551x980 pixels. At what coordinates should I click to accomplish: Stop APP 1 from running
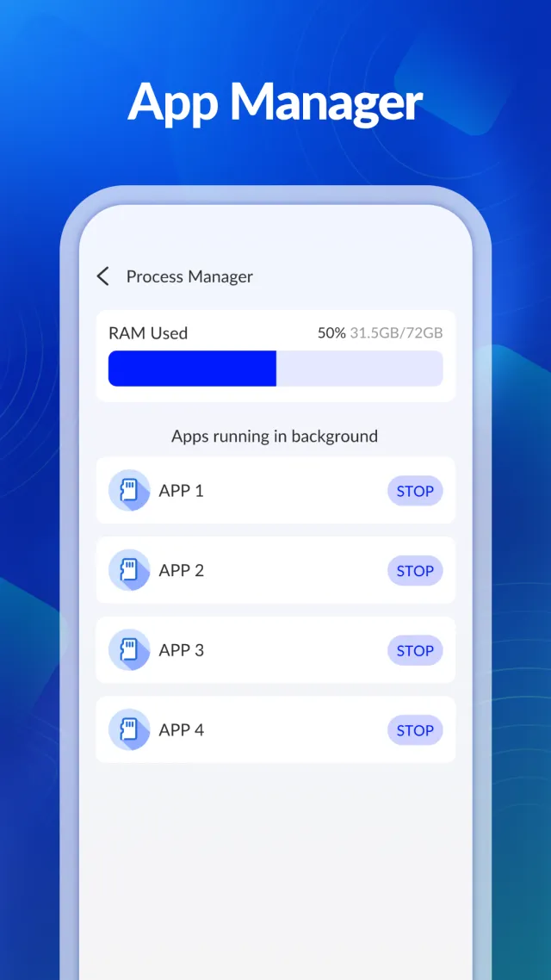click(x=416, y=491)
